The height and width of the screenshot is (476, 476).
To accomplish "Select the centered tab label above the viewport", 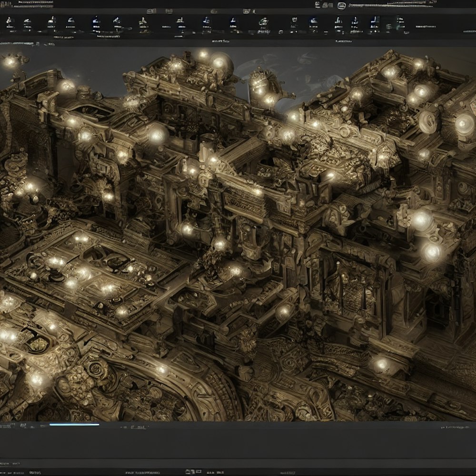I will 219,41.
